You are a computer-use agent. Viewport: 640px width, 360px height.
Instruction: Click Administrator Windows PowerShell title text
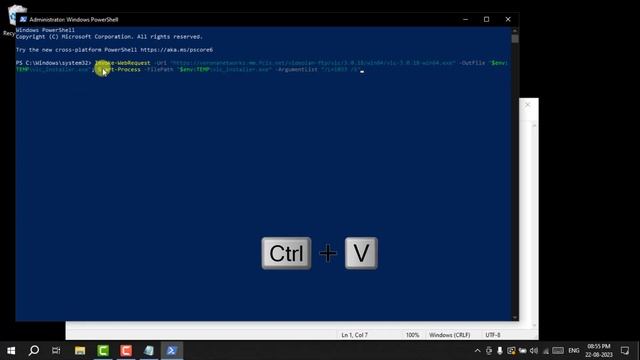tap(73, 19)
